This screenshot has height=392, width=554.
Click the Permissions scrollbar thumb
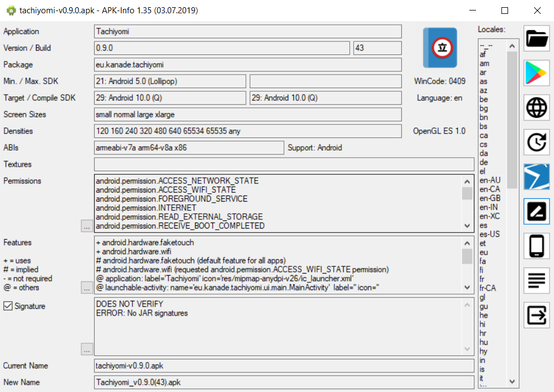click(467, 193)
